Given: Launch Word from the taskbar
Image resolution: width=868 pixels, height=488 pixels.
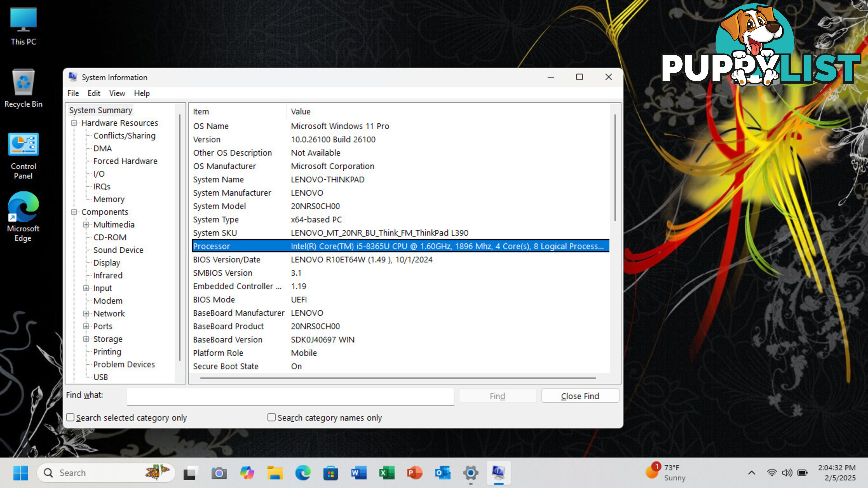Looking at the screenshot, I should (359, 473).
